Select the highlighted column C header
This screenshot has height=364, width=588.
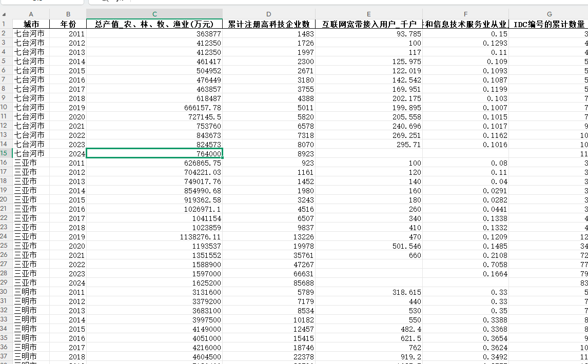pos(154,14)
